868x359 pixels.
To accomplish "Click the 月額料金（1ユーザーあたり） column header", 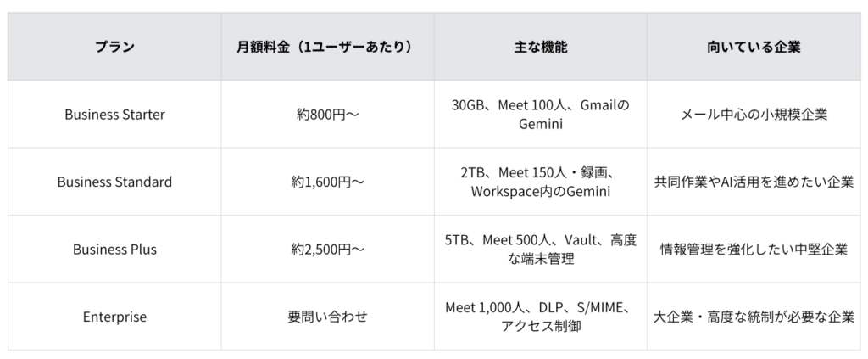I will click(328, 47).
